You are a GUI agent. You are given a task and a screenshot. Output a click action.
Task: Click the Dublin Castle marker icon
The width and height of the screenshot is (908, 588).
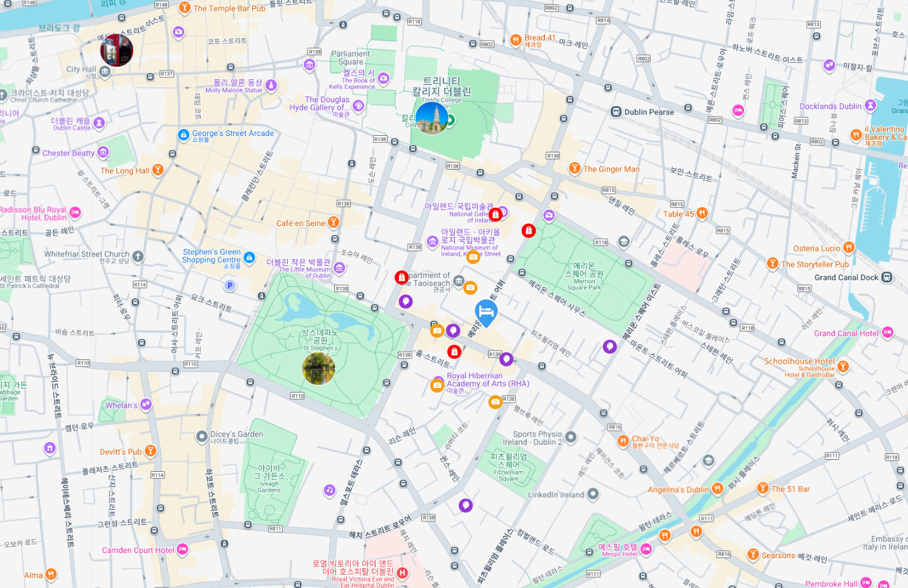click(99, 123)
